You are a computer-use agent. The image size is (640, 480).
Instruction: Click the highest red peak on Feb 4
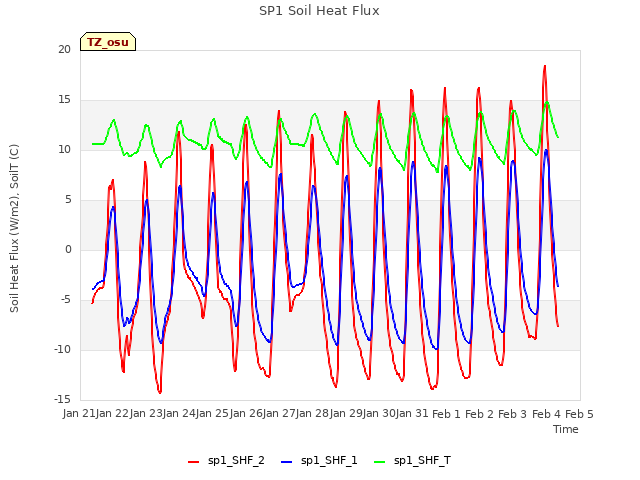point(544,66)
